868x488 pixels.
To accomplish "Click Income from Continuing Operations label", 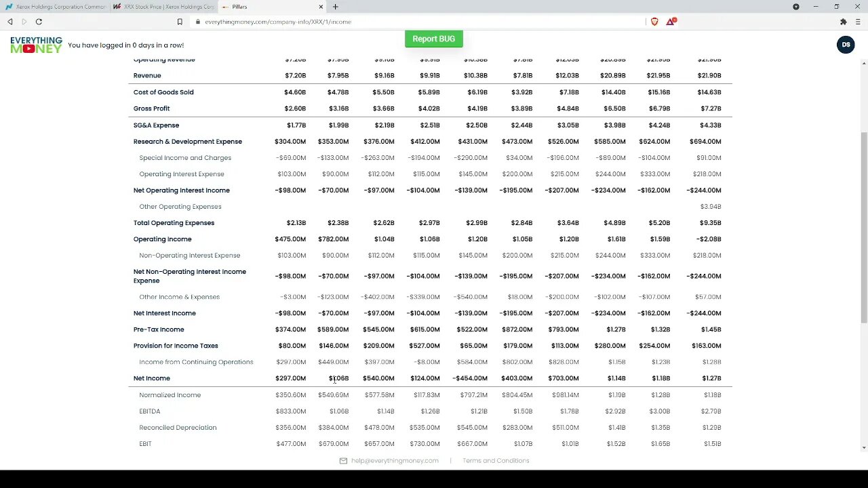I will pyautogui.click(x=196, y=362).
